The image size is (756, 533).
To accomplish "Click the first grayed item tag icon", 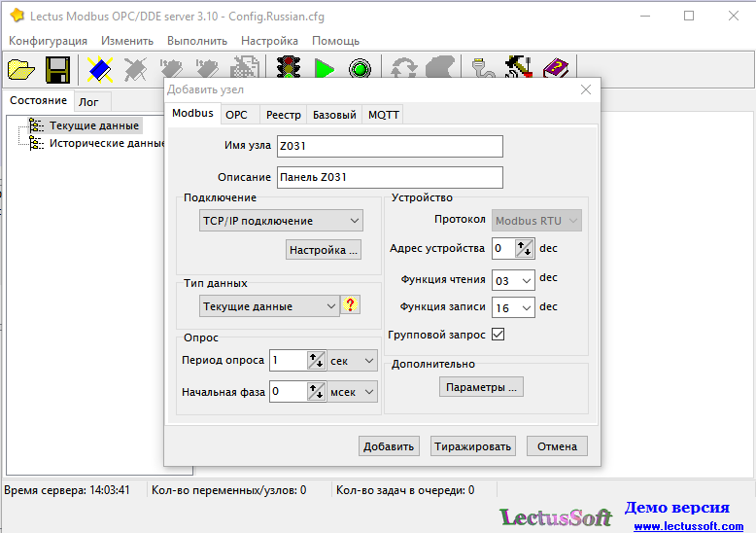I will (x=171, y=68).
